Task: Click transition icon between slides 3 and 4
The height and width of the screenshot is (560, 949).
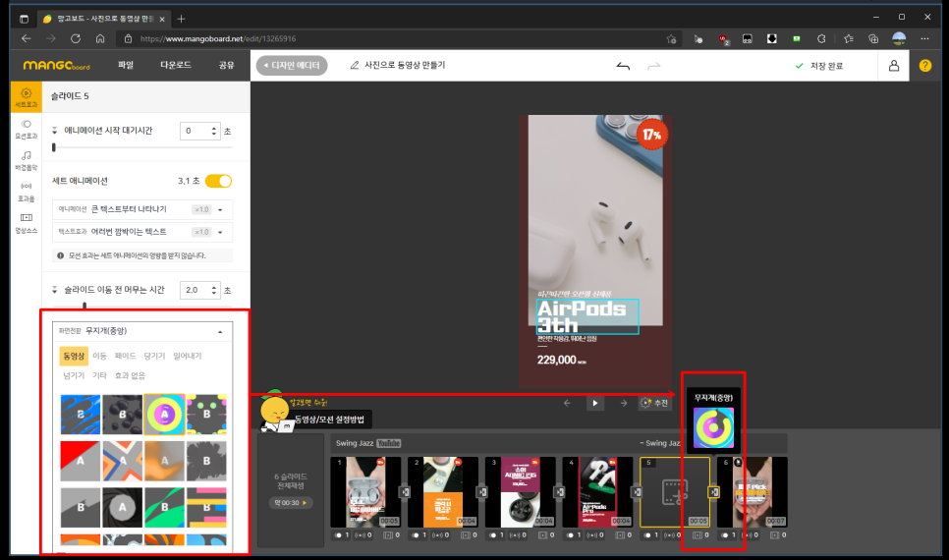Action: [x=559, y=491]
